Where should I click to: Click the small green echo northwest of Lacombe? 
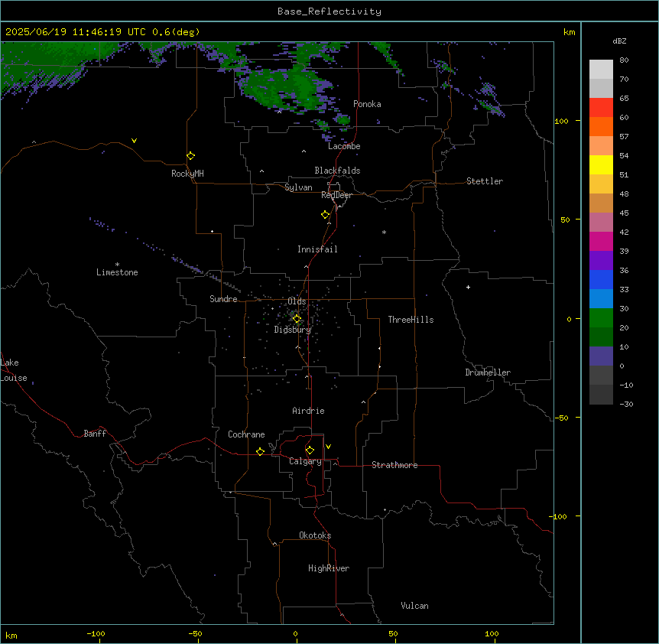(343, 120)
